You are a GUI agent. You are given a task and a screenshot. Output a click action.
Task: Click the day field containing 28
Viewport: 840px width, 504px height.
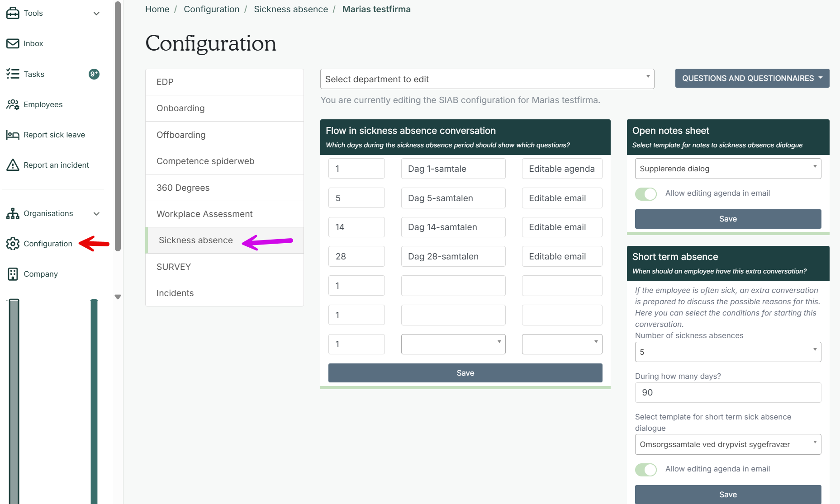tap(356, 256)
